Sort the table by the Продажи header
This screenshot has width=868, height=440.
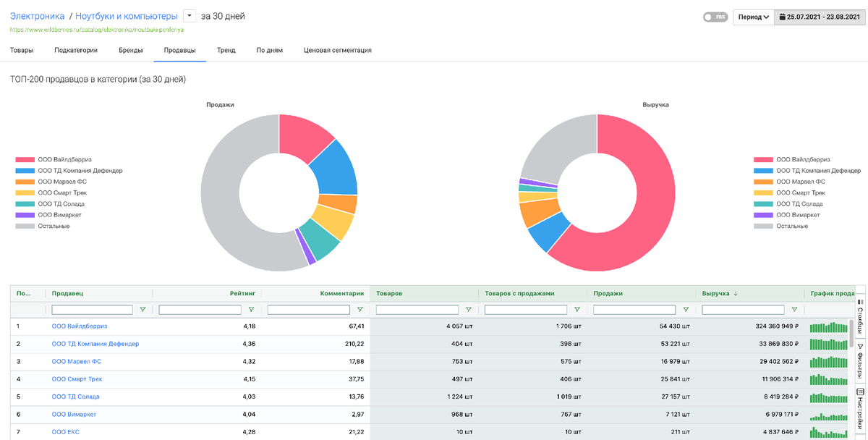[x=608, y=294]
